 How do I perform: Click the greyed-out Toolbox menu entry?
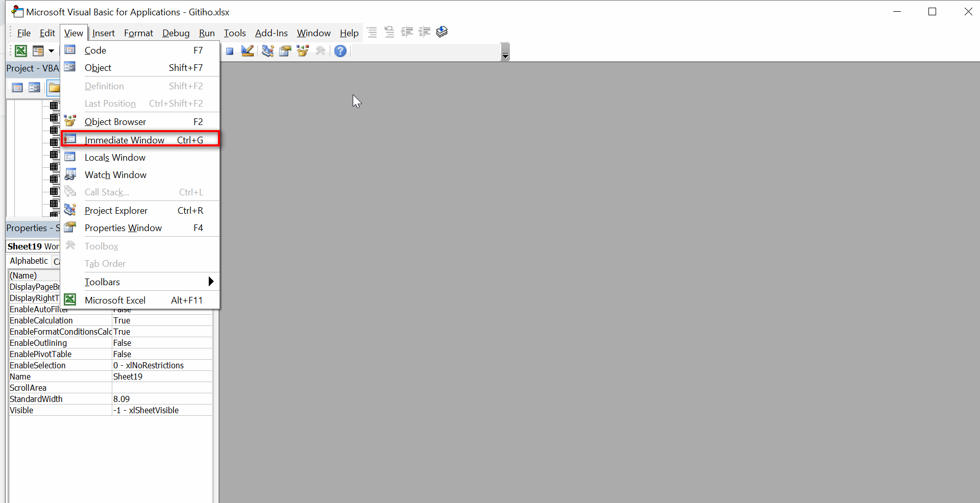(x=140, y=246)
